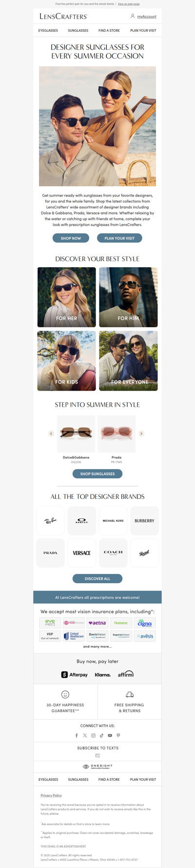195x868 pixels.
Task: Select the Ray-Ban brand logo tile
Action: pos(51,521)
